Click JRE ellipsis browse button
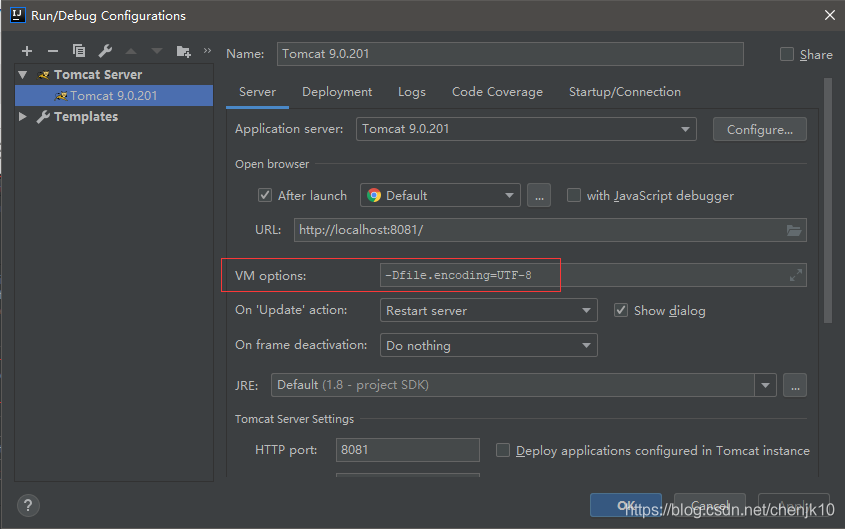 [795, 385]
